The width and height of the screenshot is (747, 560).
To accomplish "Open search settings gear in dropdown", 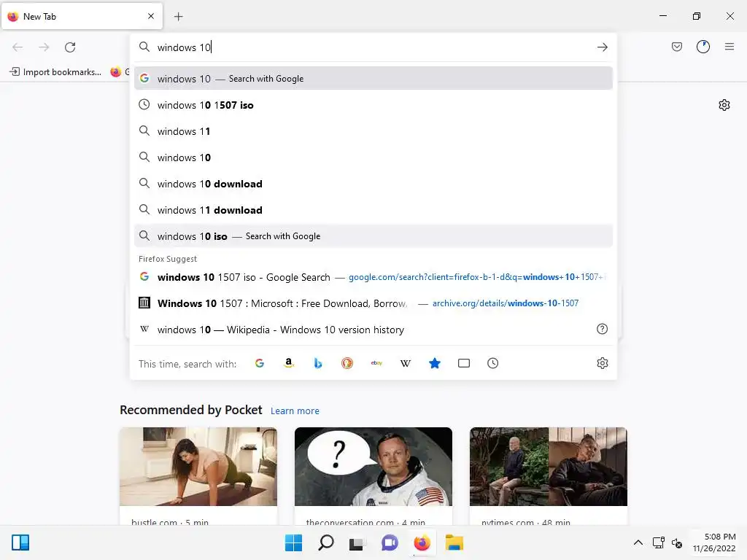I will click(x=602, y=363).
